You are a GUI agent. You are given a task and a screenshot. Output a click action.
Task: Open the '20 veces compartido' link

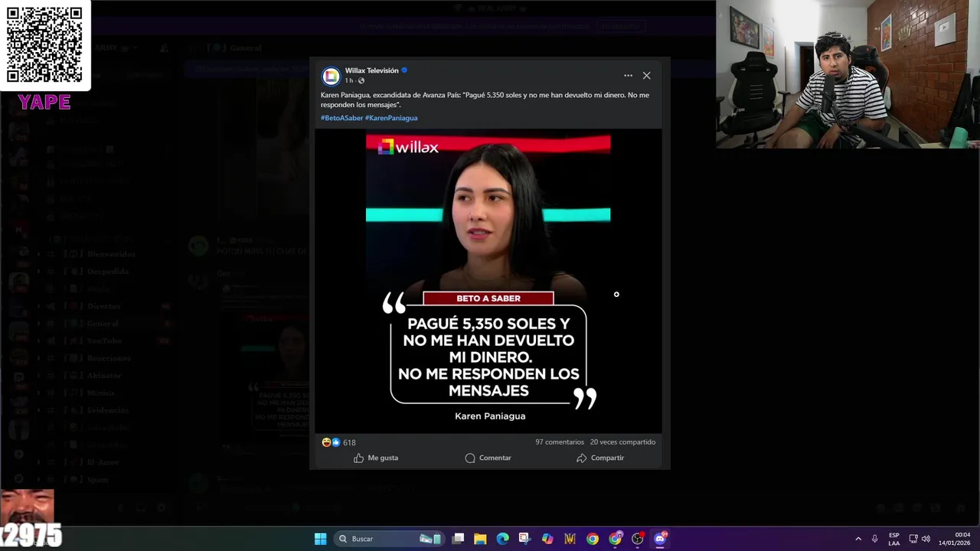[622, 442]
